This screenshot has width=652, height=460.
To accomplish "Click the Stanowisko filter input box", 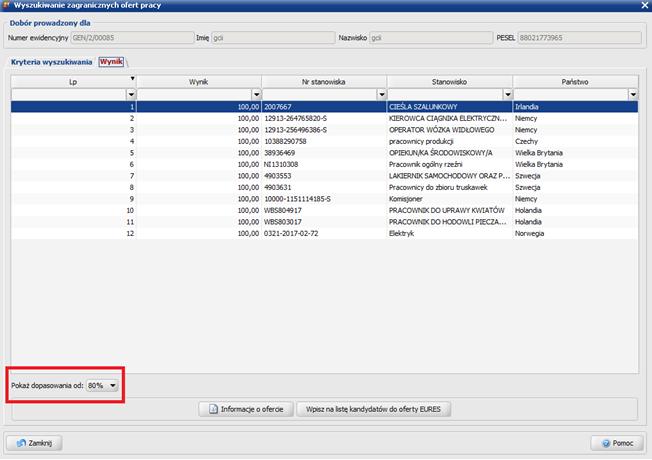I will 445,95.
